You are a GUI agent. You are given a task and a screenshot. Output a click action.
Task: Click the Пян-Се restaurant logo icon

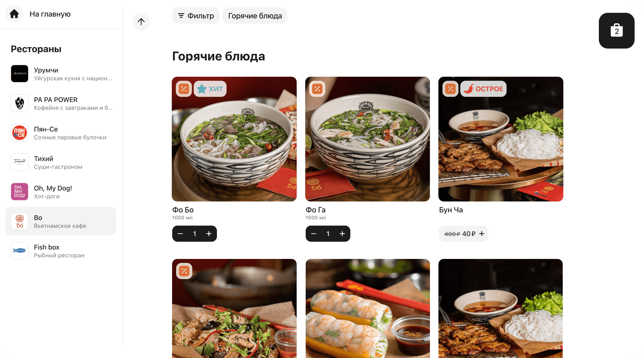(20, 133)
